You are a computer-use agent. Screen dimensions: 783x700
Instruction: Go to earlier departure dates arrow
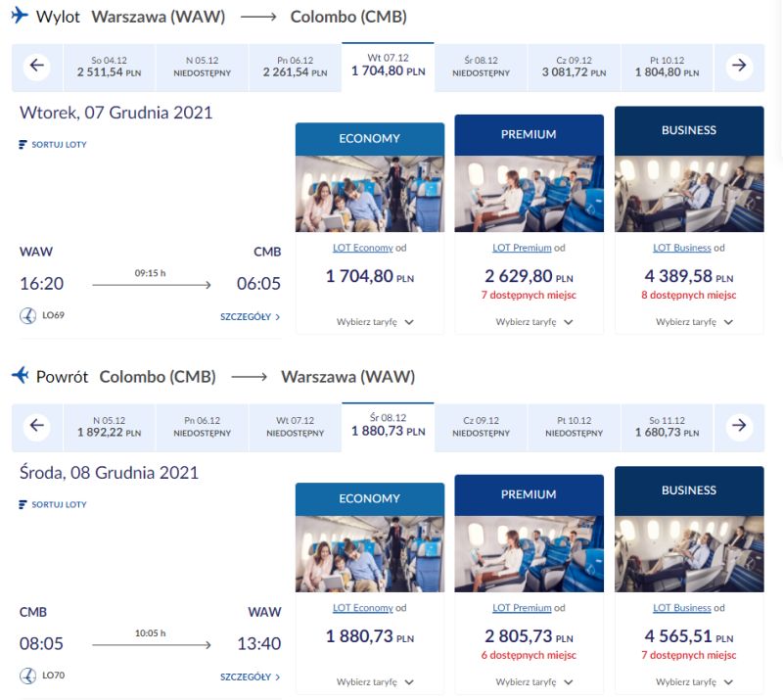[37, 66]
